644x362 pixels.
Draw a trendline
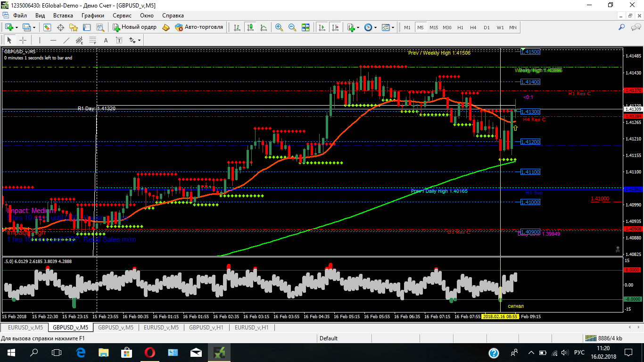tap(66, 40)
